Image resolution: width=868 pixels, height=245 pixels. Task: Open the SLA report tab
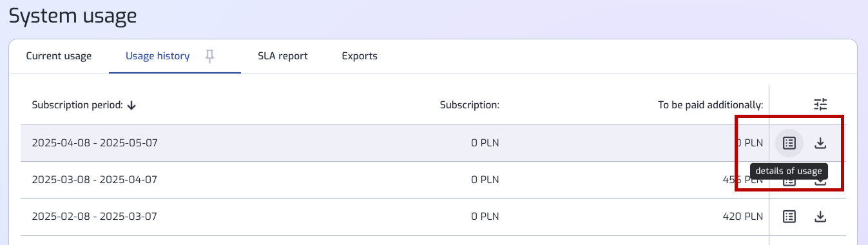283,56
